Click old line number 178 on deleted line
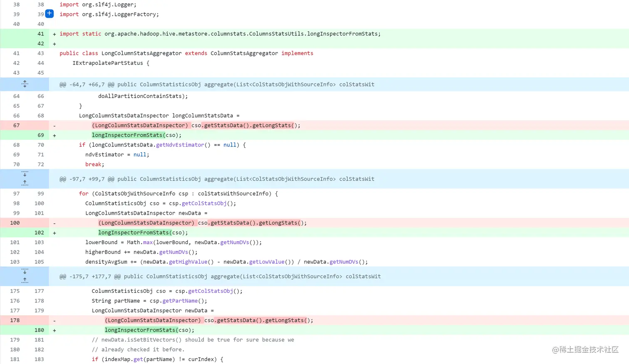The height and width of the screenshot is (364, 629). tap(15, 320)
